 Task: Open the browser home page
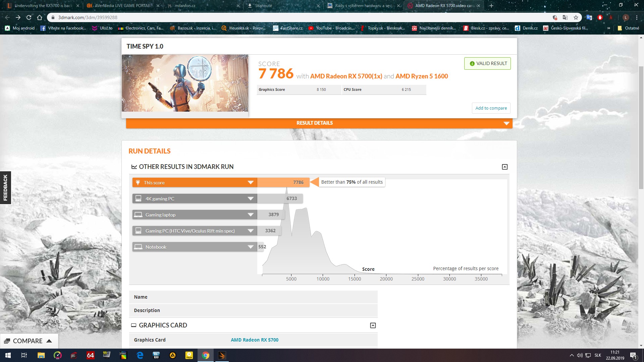[40, 17]
